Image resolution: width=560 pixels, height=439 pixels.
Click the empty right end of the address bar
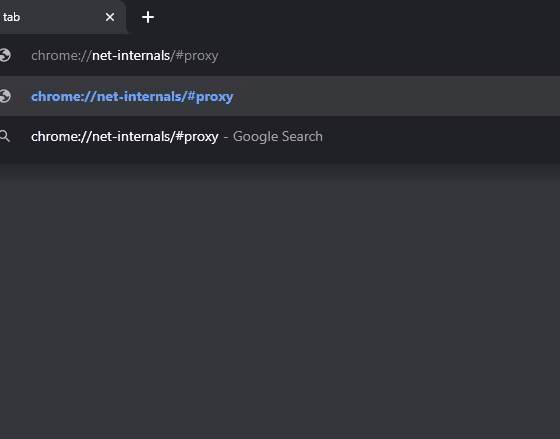click(389, 55)
